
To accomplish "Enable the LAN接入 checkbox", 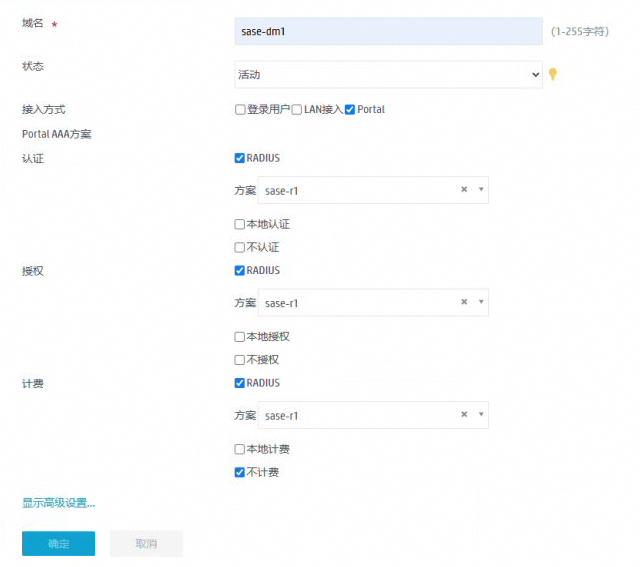I will (297, 109).
